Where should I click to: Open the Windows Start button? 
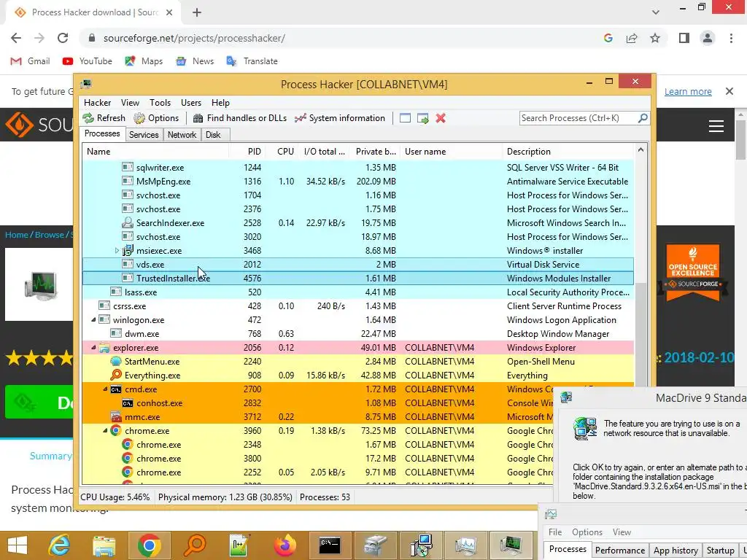point(18,545)
